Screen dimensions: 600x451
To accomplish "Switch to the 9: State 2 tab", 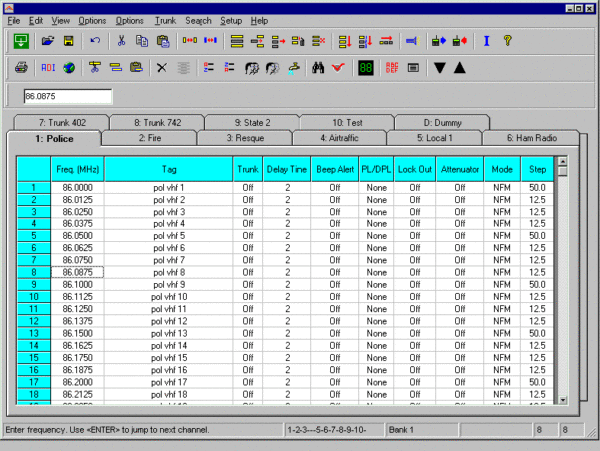I will tap(252, 123).
